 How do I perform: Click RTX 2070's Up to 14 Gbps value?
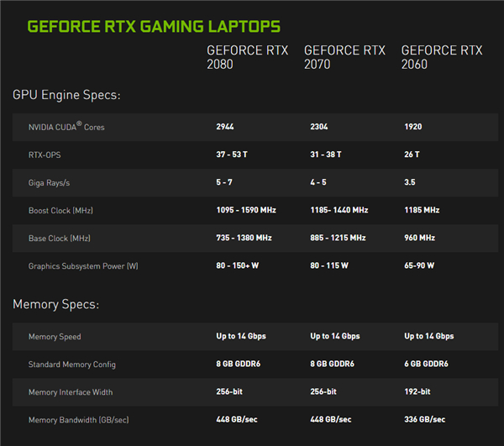[x=335, y=336]
